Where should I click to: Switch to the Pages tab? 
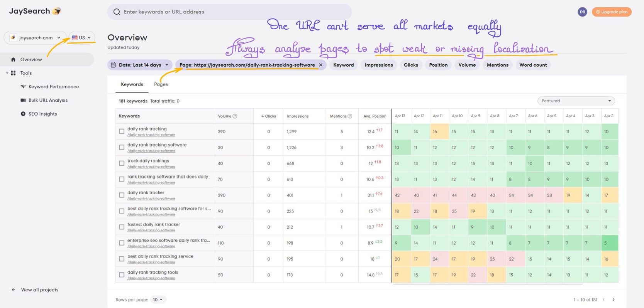161,84
